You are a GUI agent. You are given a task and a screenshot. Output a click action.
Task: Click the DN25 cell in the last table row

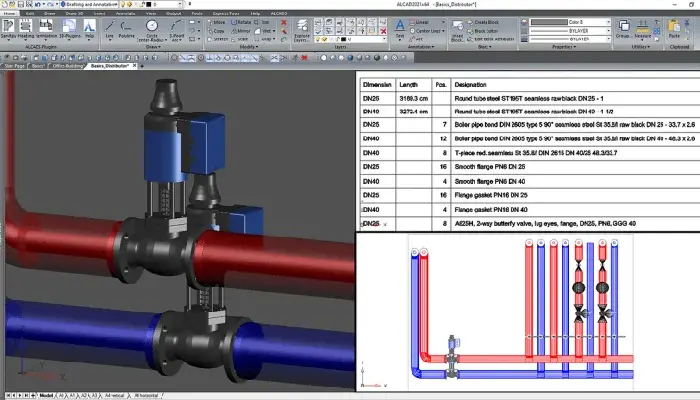[373, 225]
